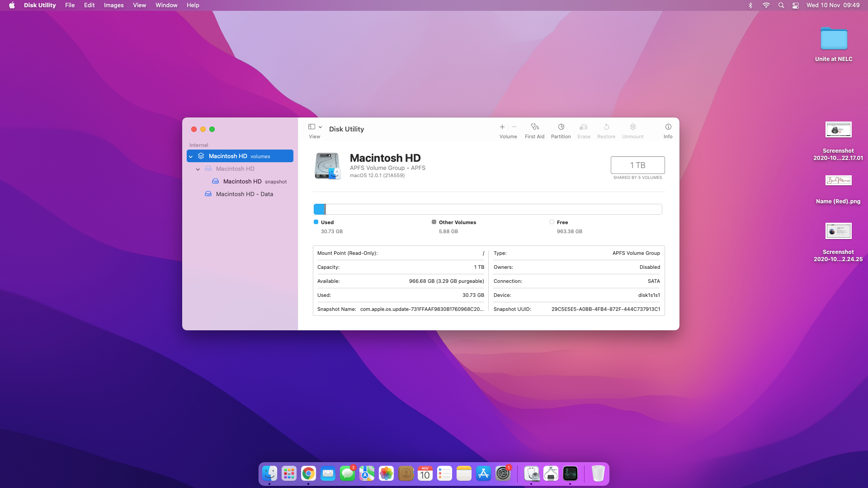This screenshot has width=868, height=488.
Task: Click the Erase toolbar icon
Action: [x=584, y=127]
